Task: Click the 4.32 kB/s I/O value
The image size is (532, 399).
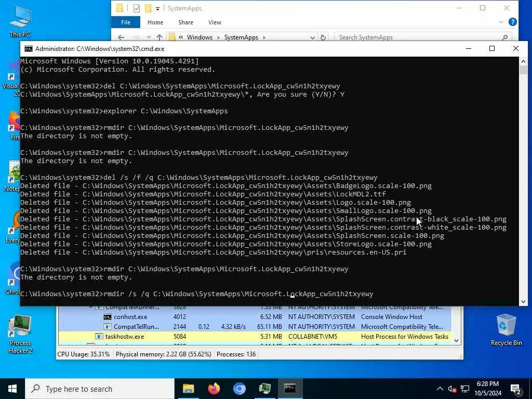Action: [233, 327]
